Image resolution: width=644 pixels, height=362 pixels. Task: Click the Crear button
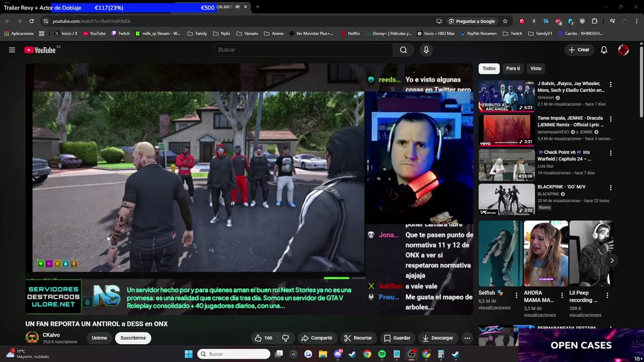579,50
